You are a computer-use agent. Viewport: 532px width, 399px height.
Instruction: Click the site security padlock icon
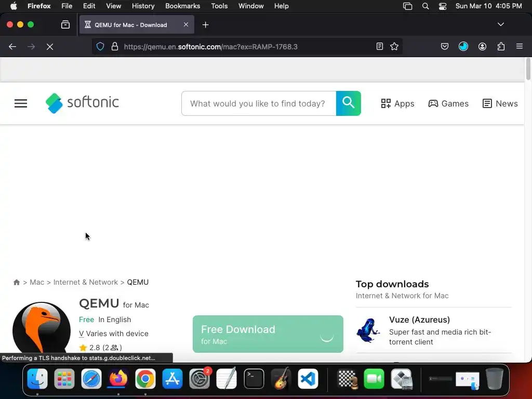115,46
